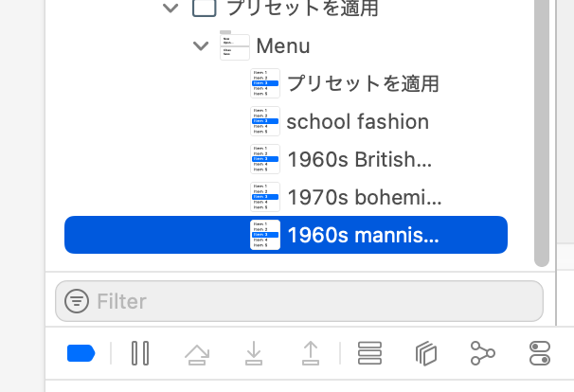Pause program execution
The height and width of the screenshot is (392, 574).
tap(140, 354)
